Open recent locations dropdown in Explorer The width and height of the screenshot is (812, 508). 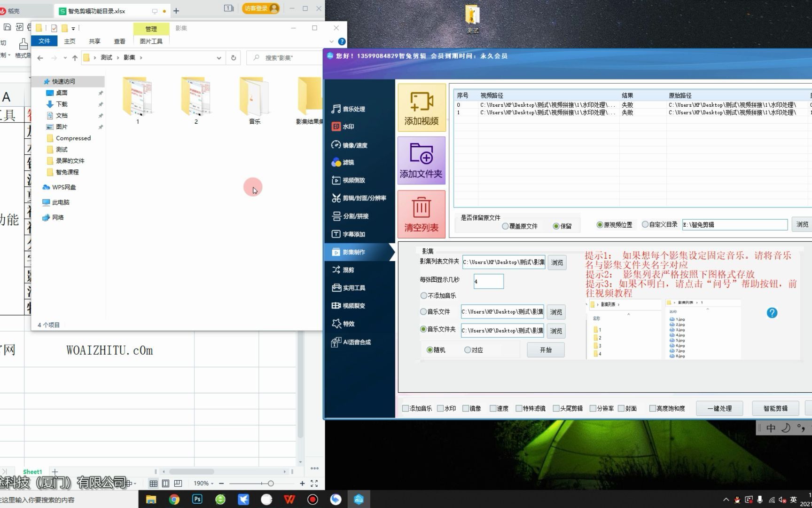(x=65, y=58)
